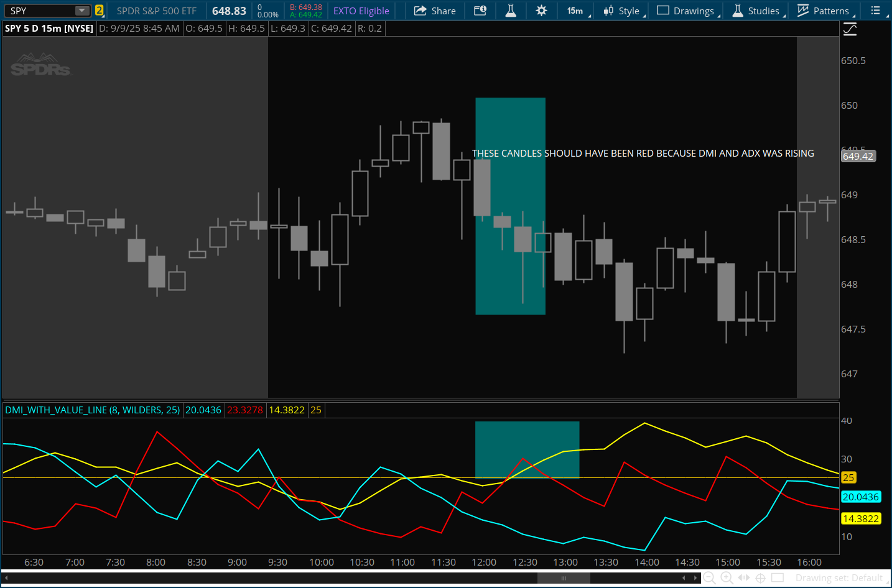Click the zoom out magnifier icon
The height and width of the screenshot is (588, 892).
point(708,578)
